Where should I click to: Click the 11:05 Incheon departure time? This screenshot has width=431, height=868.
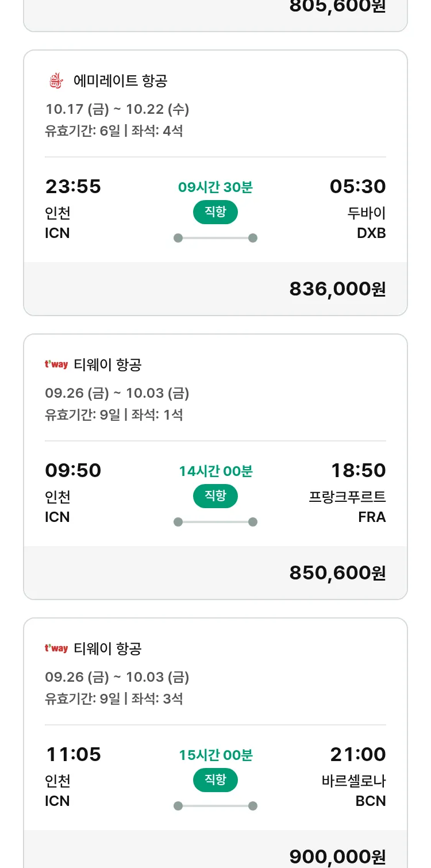73,755
